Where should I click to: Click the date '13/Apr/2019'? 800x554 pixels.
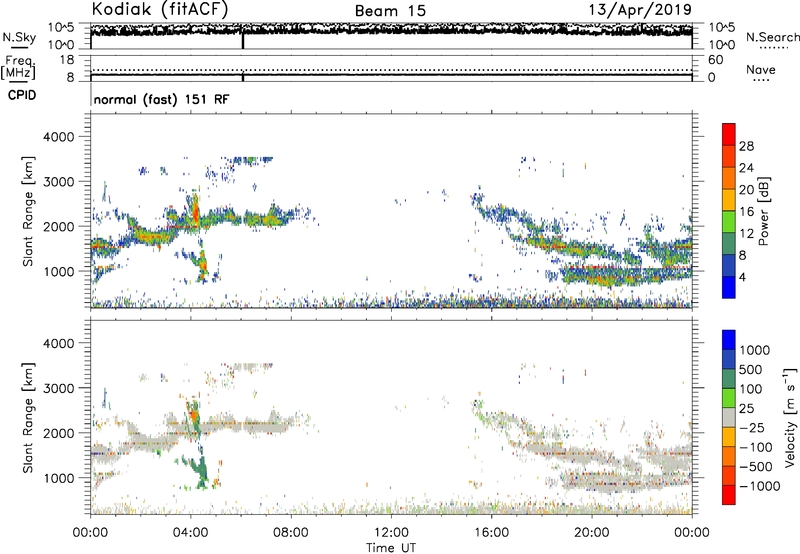tap(640, 10)
